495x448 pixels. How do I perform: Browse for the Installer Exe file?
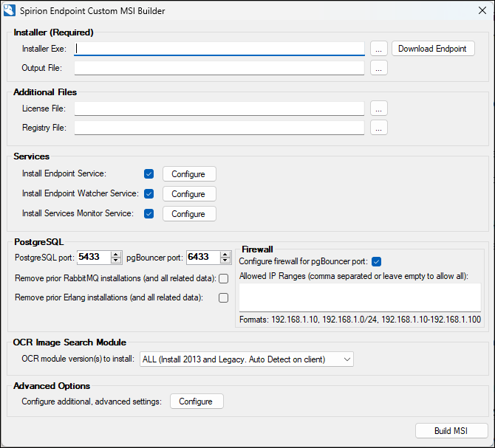[x=378, y=49]
